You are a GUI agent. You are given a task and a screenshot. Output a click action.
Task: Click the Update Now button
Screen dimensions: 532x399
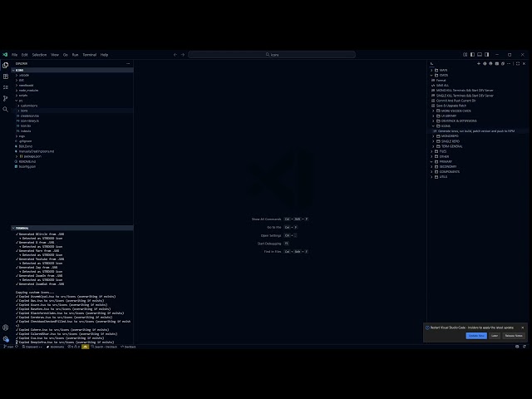tap(476, 336)
